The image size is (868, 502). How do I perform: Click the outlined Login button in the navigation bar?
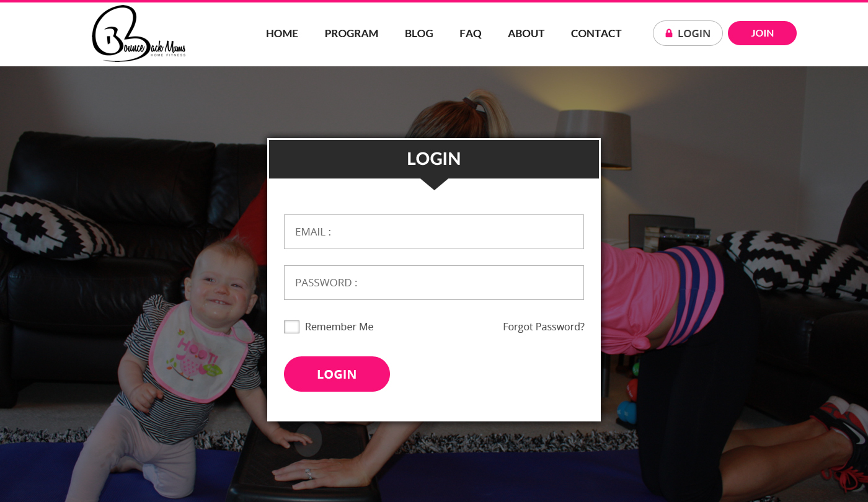click(688, 33)
